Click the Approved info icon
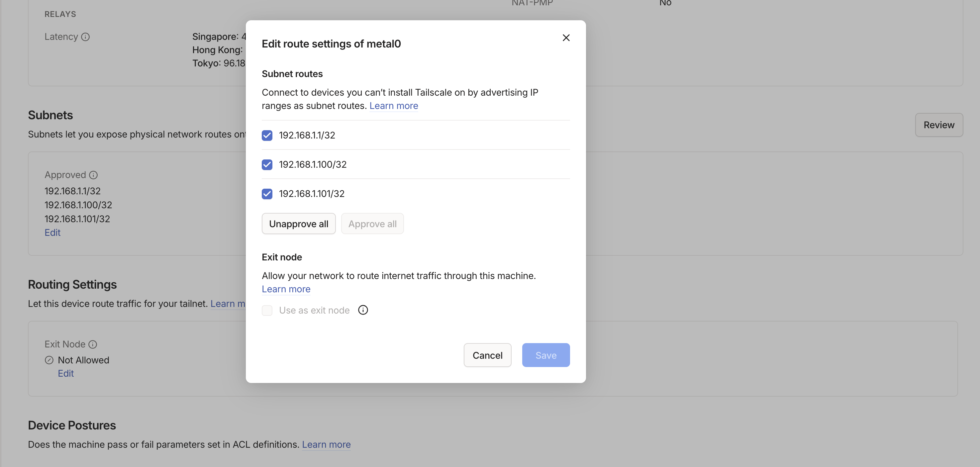980x467 pixels. (x=94, y=175)
